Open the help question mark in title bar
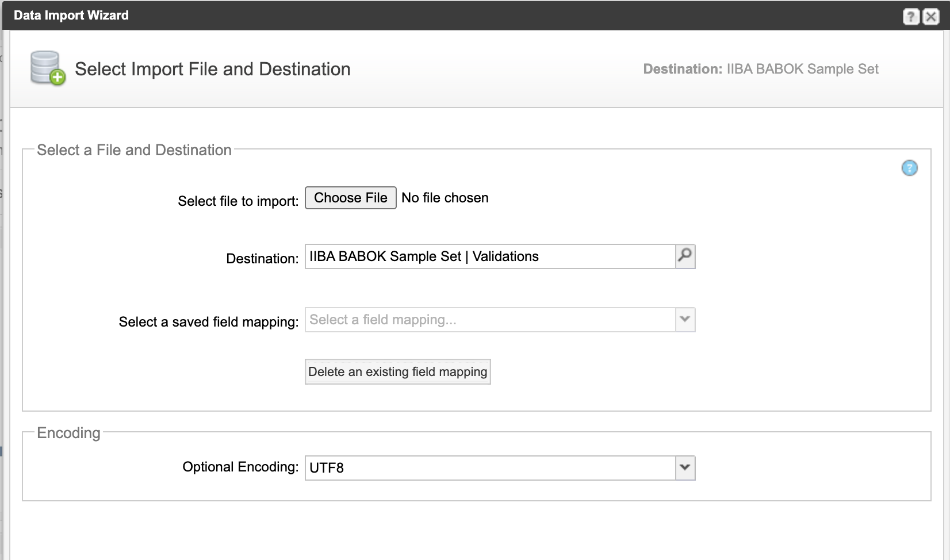Viewport: 950px width, 560px height. [x=911, y=17]
